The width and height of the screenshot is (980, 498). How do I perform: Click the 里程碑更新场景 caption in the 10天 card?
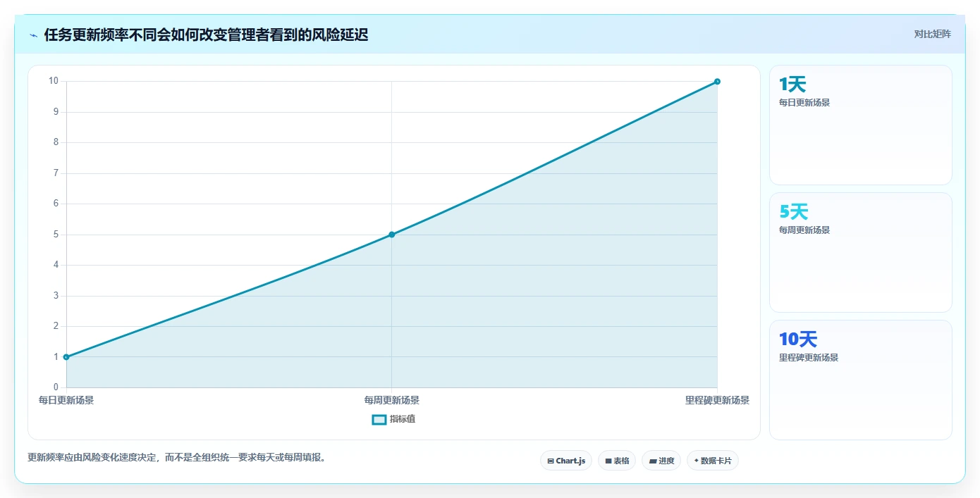tap(809, 357)
